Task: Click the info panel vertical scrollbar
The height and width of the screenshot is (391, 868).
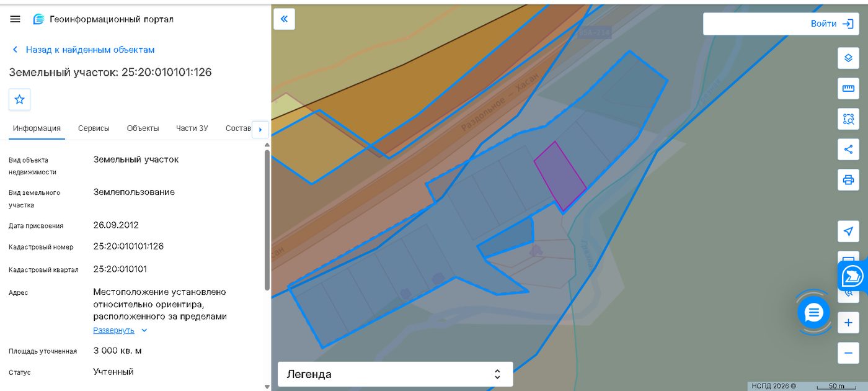Action: click(267, 220)
